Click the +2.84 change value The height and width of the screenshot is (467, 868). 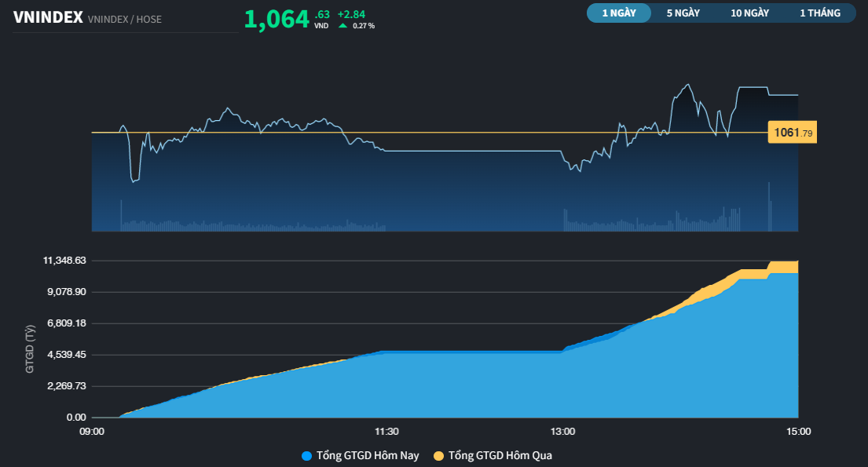(x=350, y=13)
